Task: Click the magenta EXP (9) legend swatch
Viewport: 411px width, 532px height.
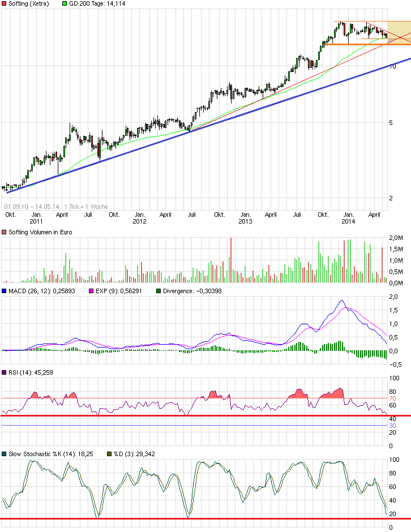Action: 91,291
